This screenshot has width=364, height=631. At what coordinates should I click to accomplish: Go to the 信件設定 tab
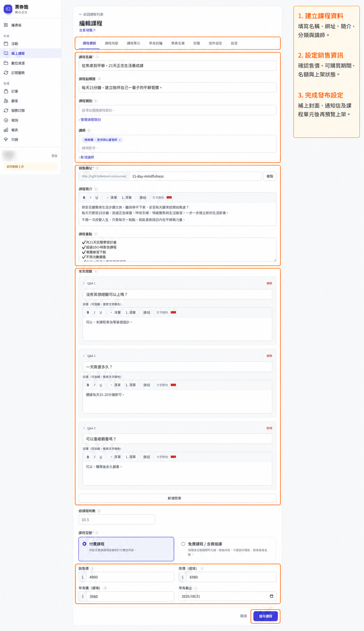pos(215,43)
